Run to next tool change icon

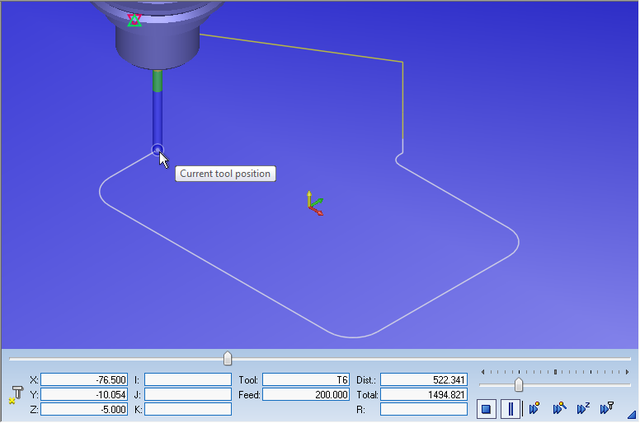coord(607,408)
